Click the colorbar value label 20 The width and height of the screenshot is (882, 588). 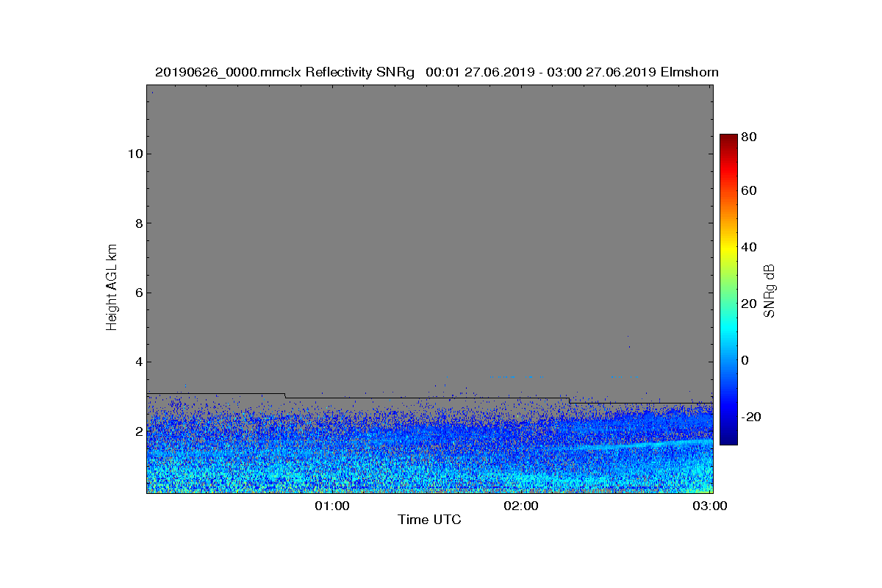click(750, 304)
